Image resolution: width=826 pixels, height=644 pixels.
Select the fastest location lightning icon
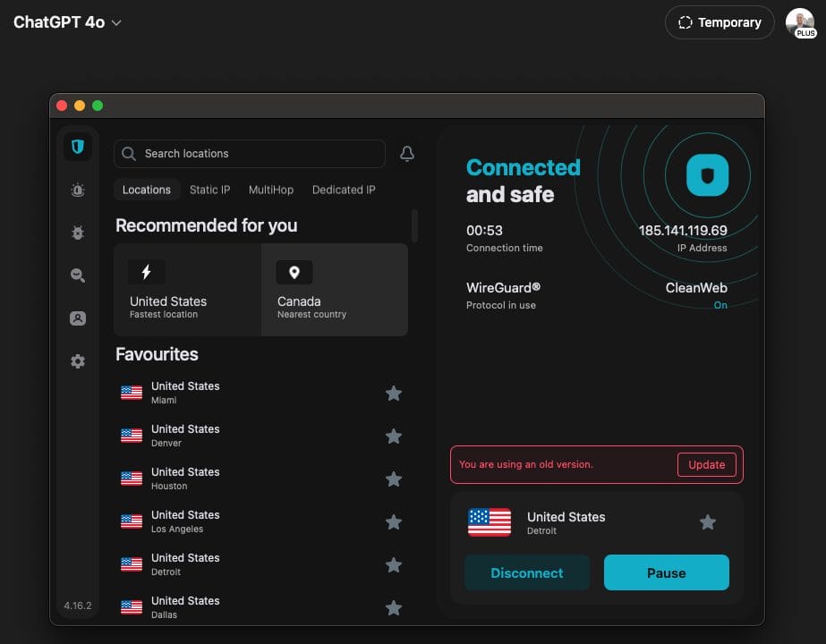click(x=146, y=272)
